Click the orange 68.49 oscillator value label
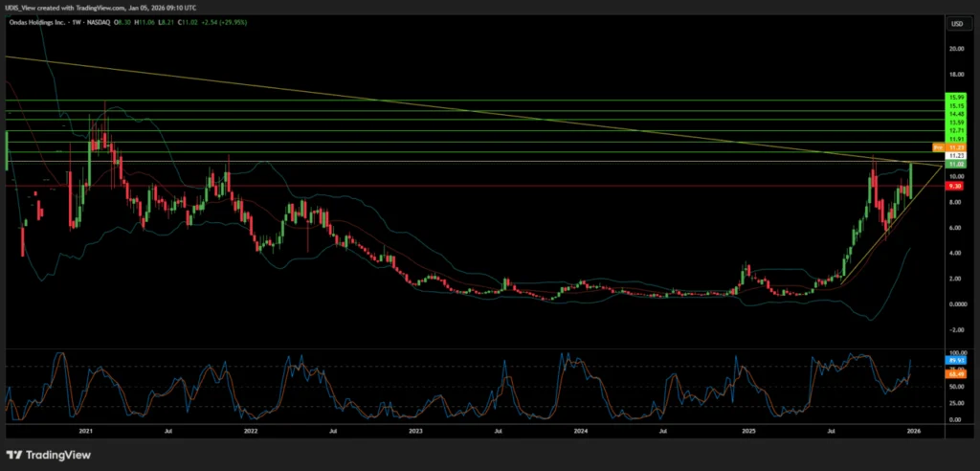This screenshot has width=980, height=471. 955,374
